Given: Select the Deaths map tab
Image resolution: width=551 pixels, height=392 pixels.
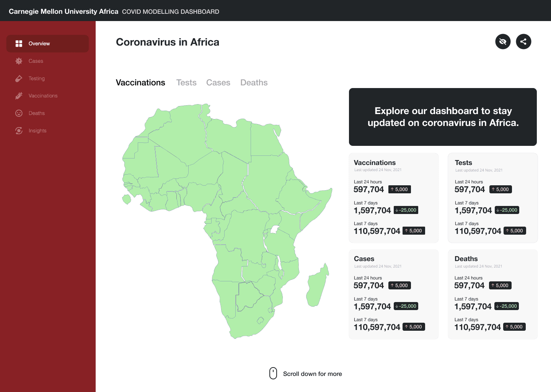Looking at the screenshot, I should 254,83.
